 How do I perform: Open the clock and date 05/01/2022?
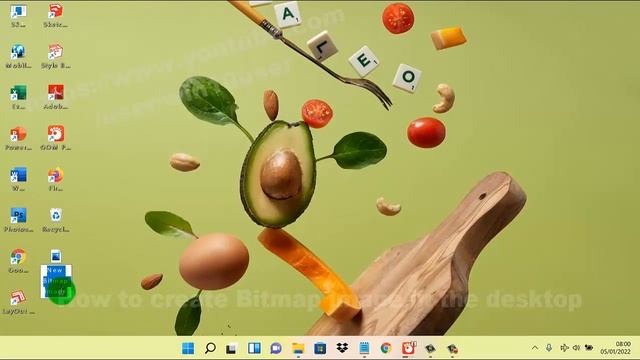click(x=616, y=348)
